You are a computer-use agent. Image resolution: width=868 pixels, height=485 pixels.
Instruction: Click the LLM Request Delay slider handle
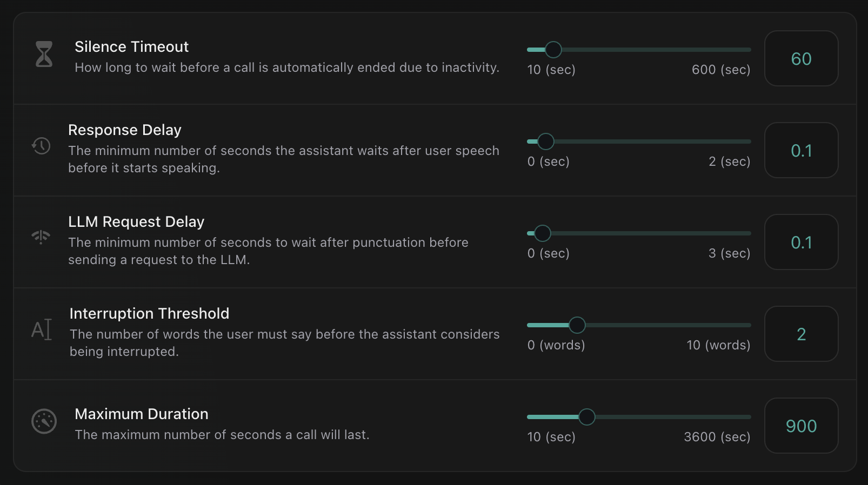pos(542,233)
